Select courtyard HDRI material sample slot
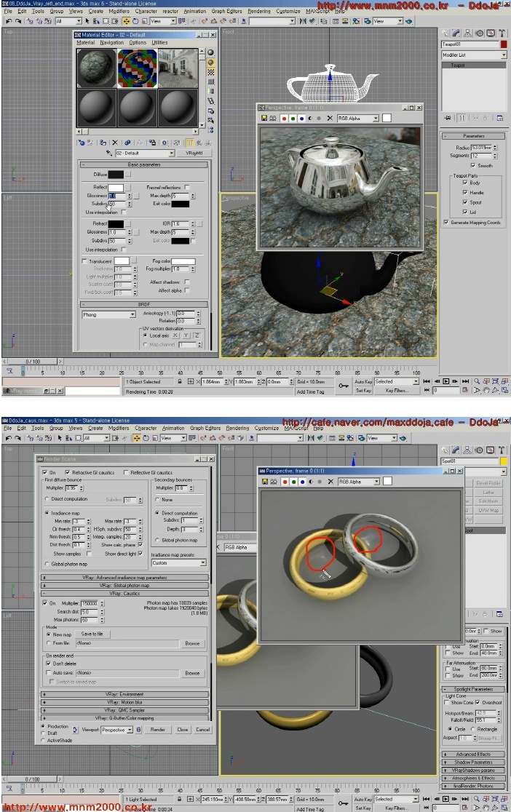 tap(178, 68)
